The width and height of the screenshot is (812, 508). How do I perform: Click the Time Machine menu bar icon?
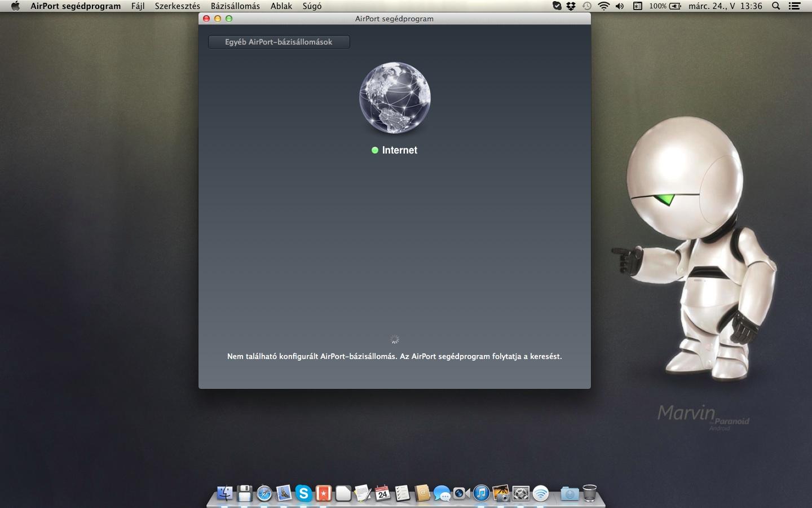pyautogui.click(x=587, y=6)
